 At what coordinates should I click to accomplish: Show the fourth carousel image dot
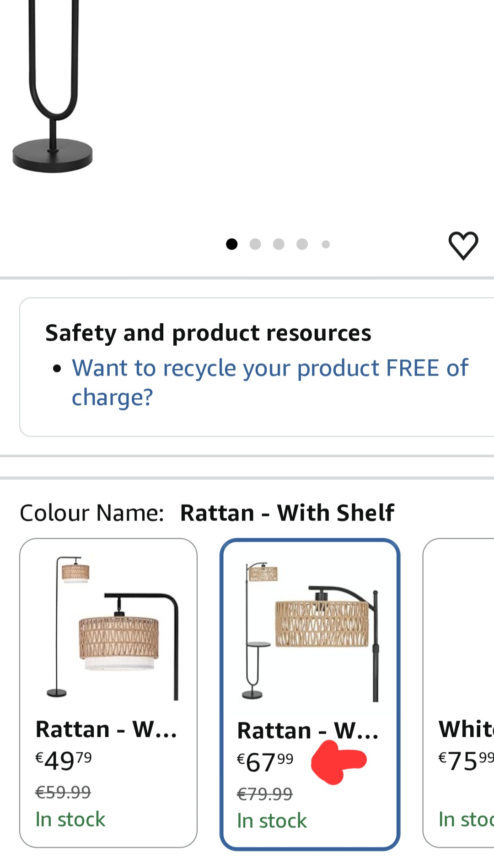(x=302, y=244)
